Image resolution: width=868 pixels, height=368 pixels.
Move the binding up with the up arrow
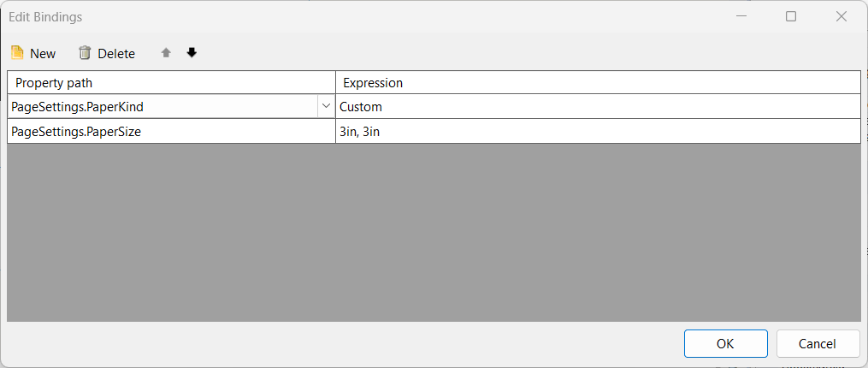click(166, 53)
